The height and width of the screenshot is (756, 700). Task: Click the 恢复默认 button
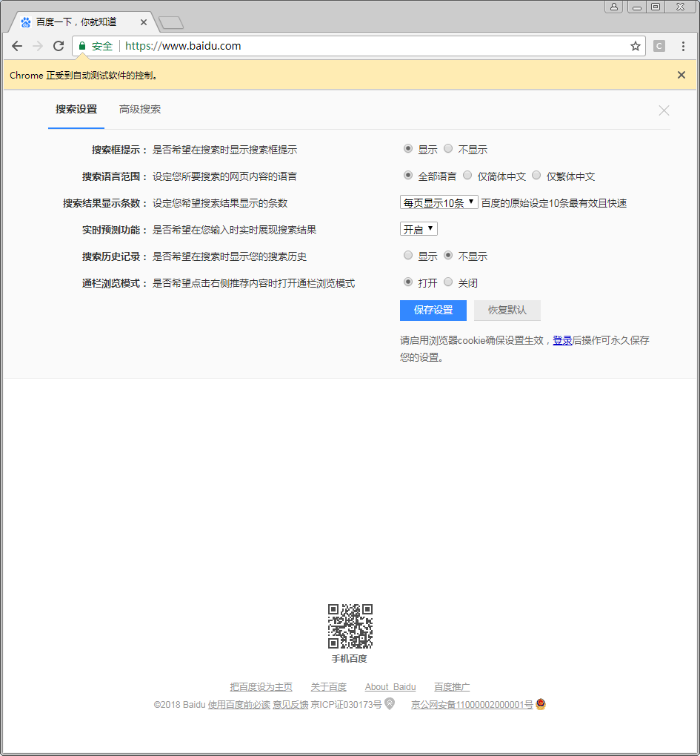[507, 311]
